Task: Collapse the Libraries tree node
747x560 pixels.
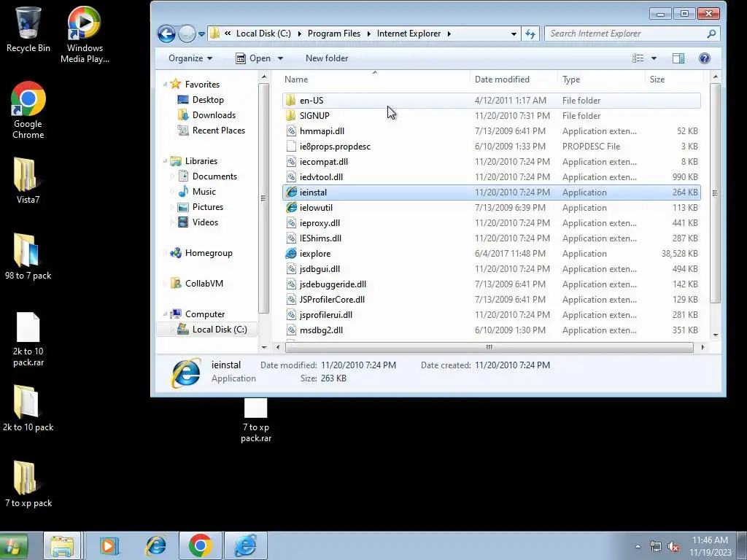Action: pyautogui.click(x=166, y=161)
